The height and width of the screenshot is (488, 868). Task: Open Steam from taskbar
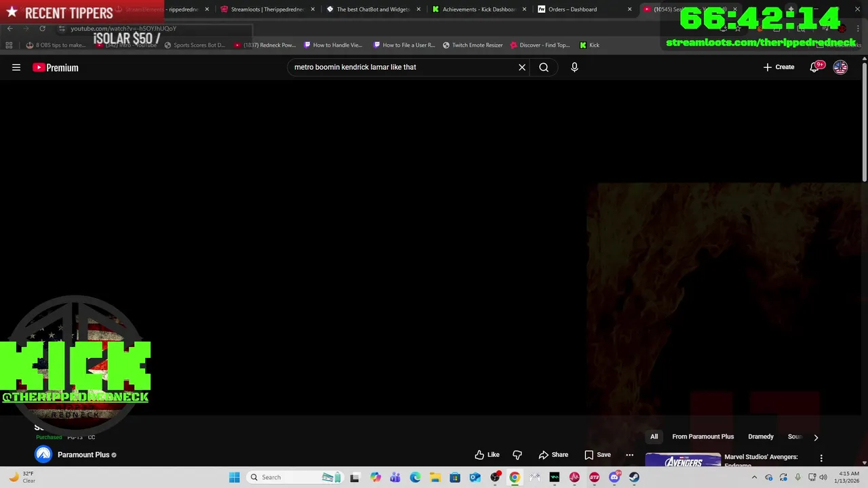[634, 477]
